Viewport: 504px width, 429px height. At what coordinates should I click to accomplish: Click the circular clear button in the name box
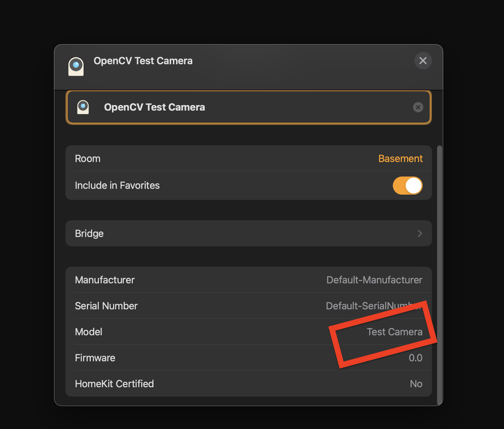418,107
